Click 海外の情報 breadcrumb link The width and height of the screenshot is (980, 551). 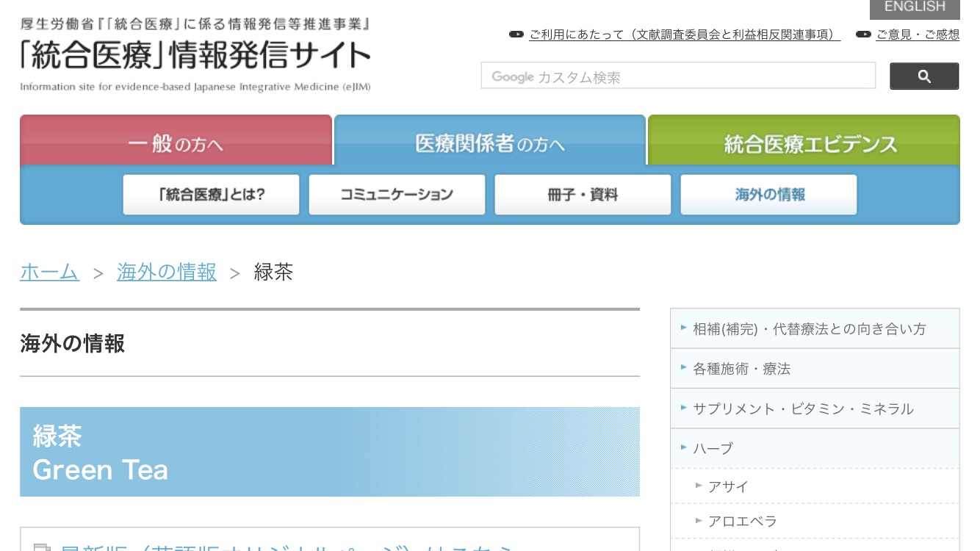click(x=167, y=272)
